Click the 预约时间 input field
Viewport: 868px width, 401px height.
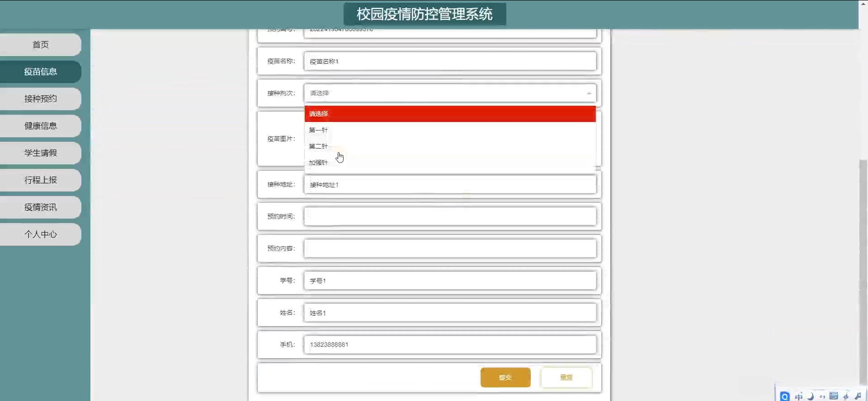pos(450,216)
